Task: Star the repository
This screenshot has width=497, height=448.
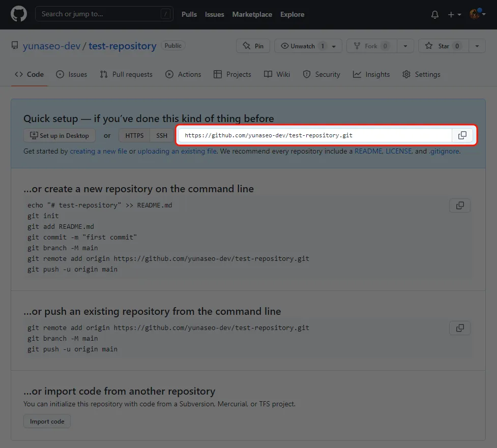Action: [x=443, y=46]
